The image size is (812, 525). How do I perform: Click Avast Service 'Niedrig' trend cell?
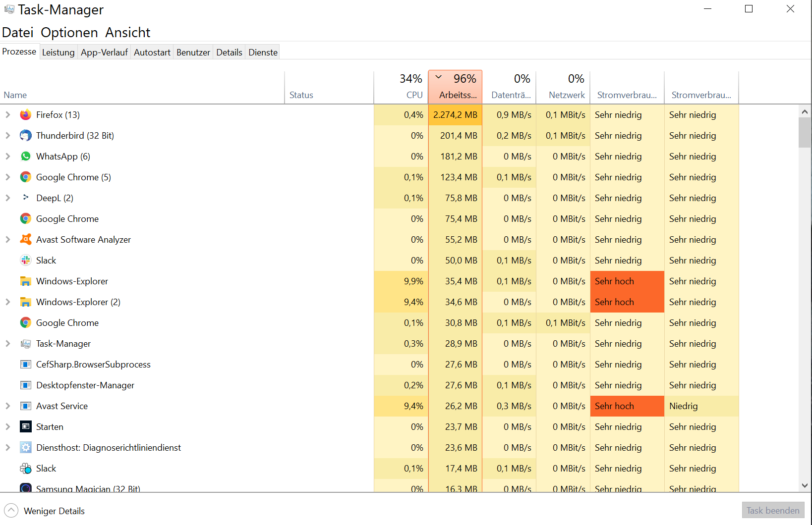[x=701, y=406]
